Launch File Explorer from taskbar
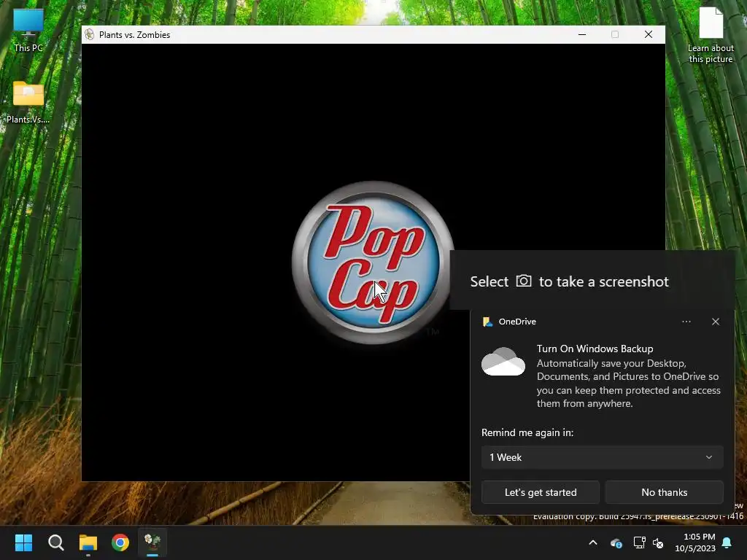Image resolution: width=747 pixels, height=560 pixels. (88, 542)
